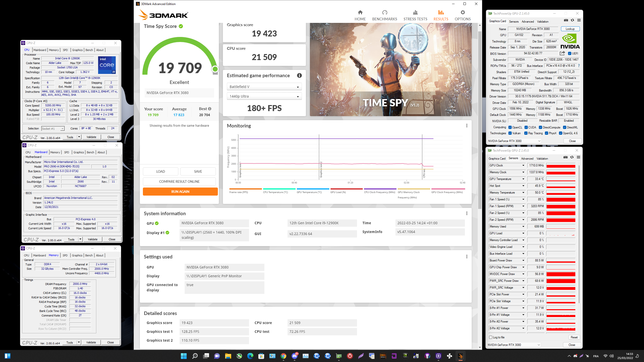Screen dimensions: 644x362
Task: Open Board Power Draw sensor dropdown
Action: tap(523, 260)
